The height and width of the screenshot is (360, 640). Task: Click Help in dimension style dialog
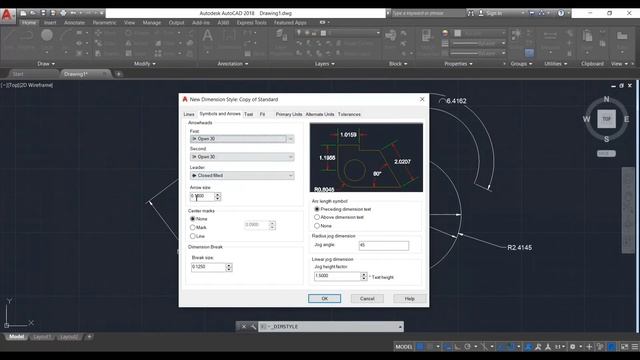tap(409, 298)
